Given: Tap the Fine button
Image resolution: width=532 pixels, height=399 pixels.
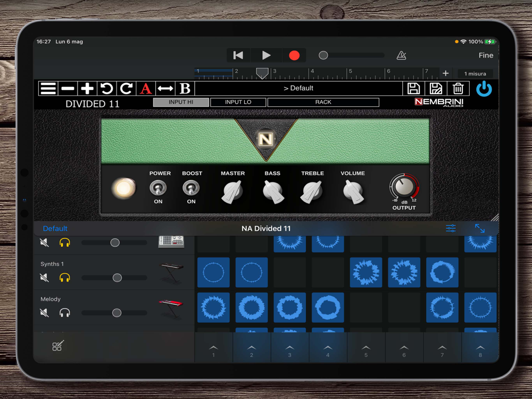Looking at the screenshot, I should click(486, 55).
